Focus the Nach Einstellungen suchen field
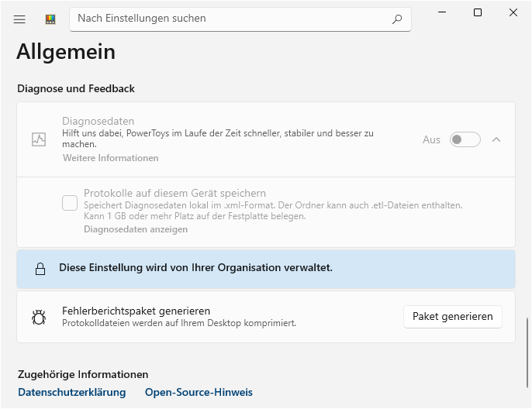 click(240, 19)
